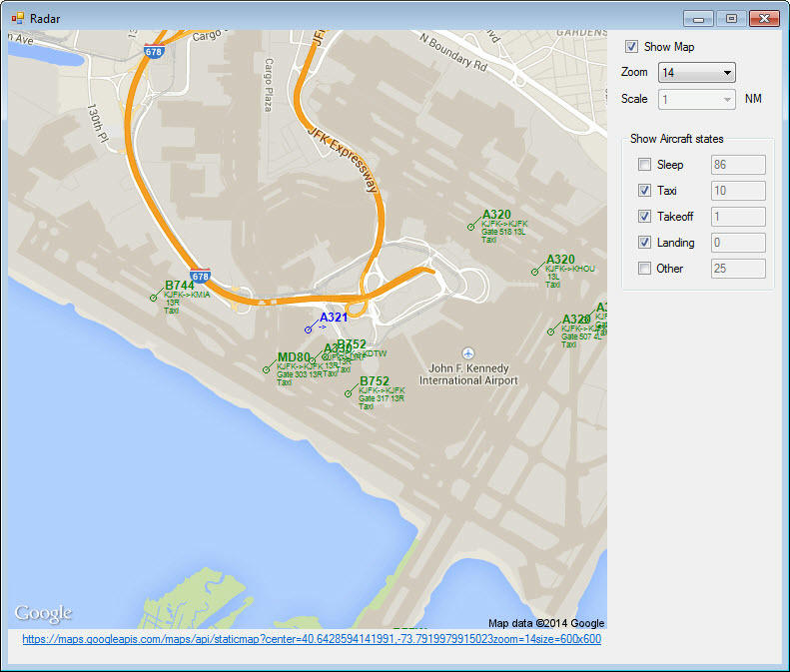Click the lower I-678 highway shield
Screen dimensions: 790x672
[200, 276]
